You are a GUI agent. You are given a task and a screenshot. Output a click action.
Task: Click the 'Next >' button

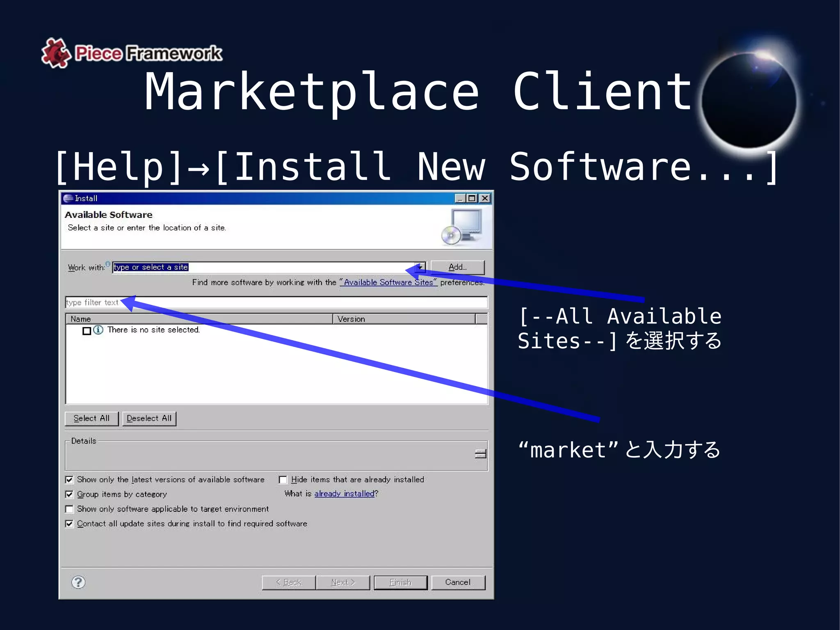tap(343, 582)
